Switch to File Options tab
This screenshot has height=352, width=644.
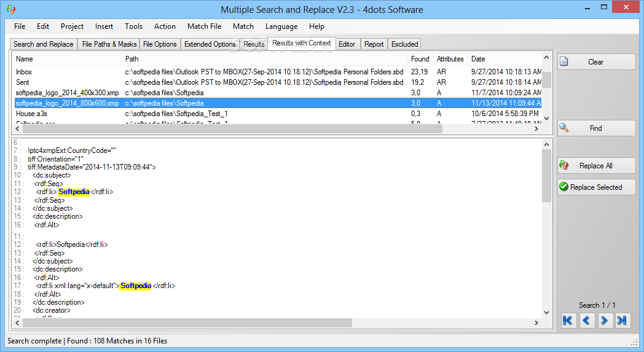[x=160, y=44]
